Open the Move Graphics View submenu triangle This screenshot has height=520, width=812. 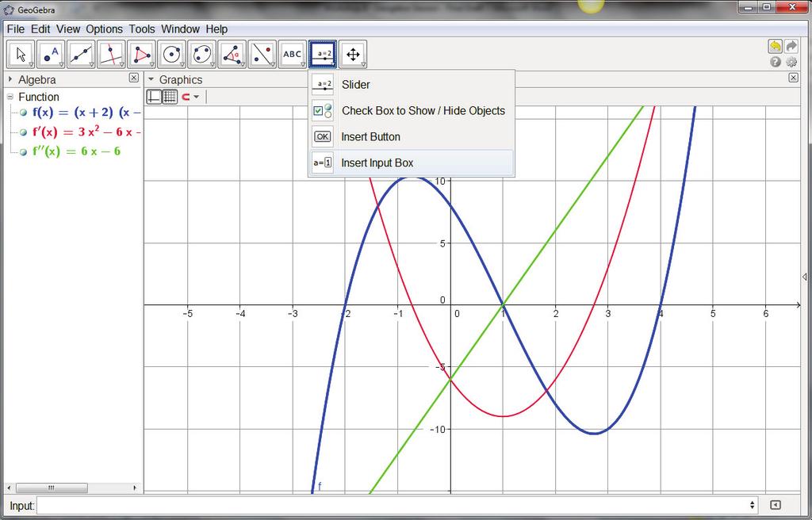(363, 65)
